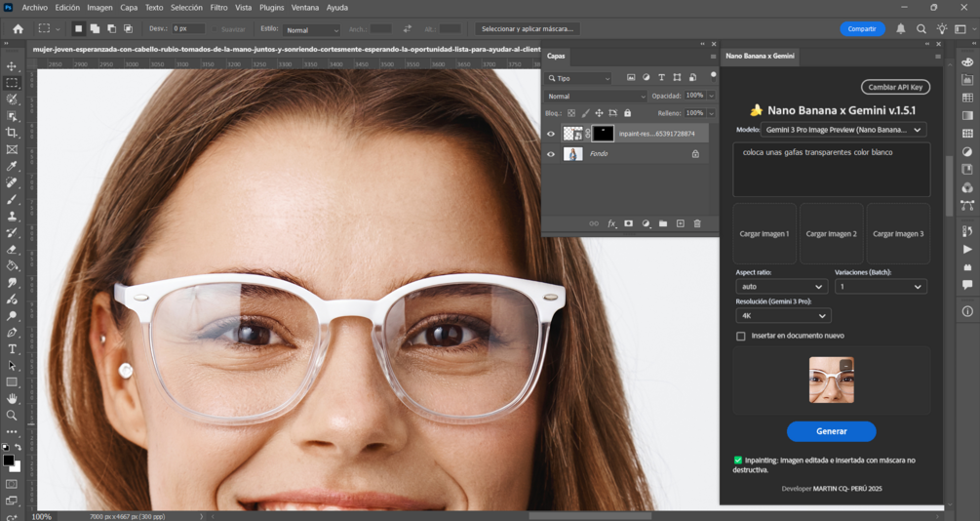Click the Generar button
Image resolution: width=980 pixels, height=521 pixels.
point(831,431)
